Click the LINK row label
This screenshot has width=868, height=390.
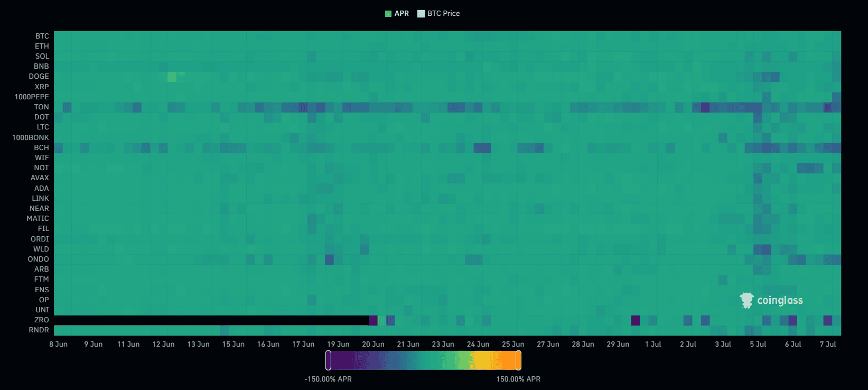click(x=41, y=198)
